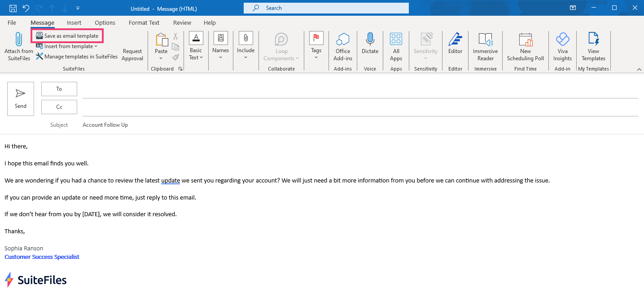Open Immersive Reader
The image size is (644, 289).
(x=485, y=45)
